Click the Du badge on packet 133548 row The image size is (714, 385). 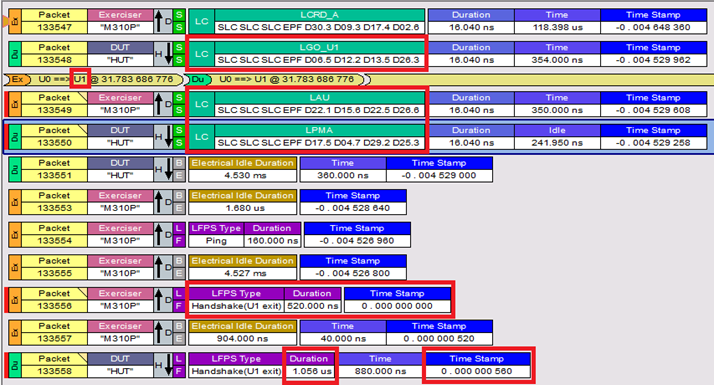click(15, 54)
